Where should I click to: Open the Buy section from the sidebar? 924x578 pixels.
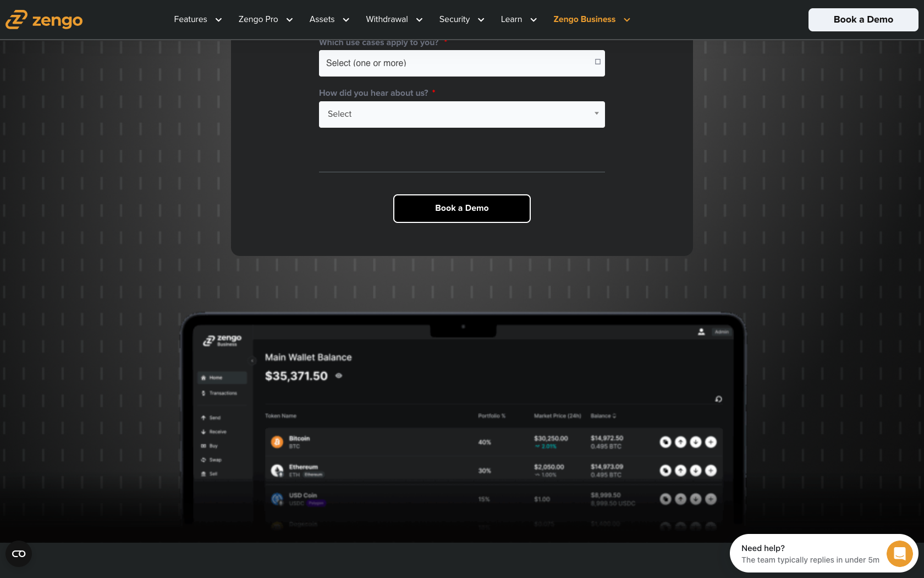[211, 446]
